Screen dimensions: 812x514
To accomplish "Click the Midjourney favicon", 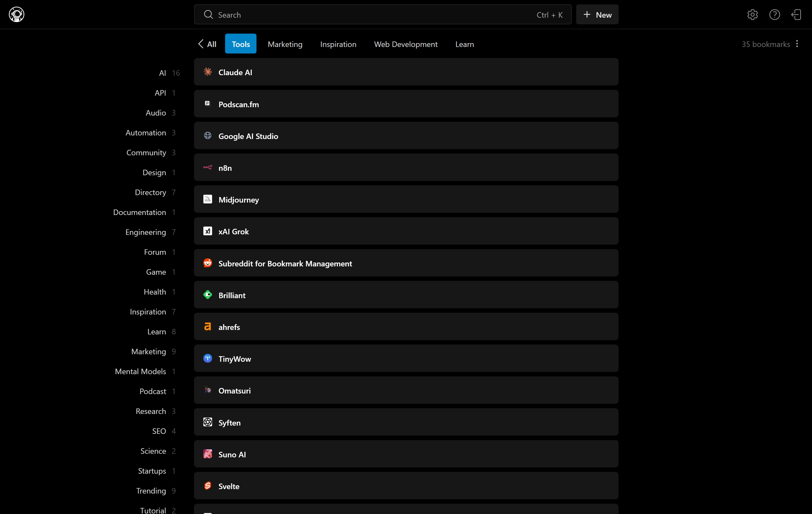I will [208, 199].
